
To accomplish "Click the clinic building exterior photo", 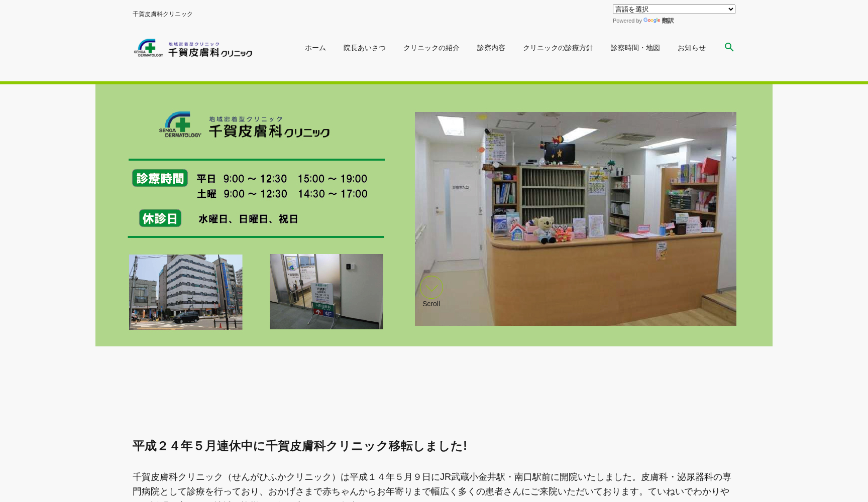I will click(x=185, y=292).
